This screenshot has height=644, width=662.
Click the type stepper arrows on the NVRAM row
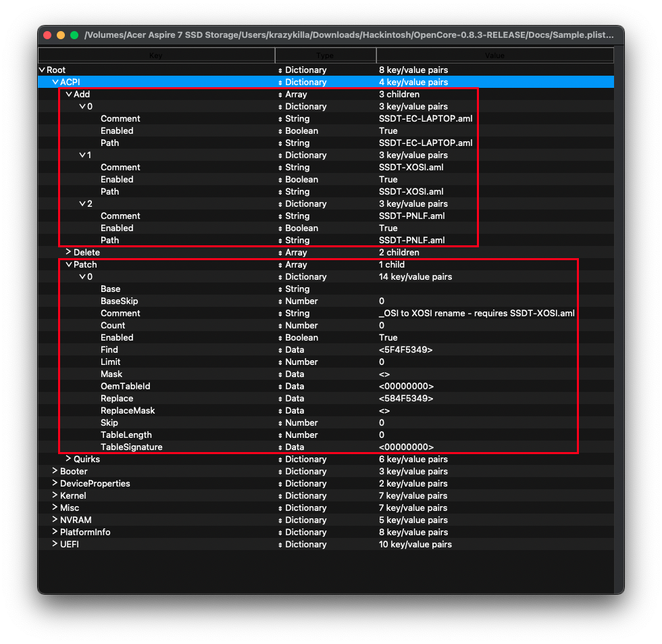[280, 520]
